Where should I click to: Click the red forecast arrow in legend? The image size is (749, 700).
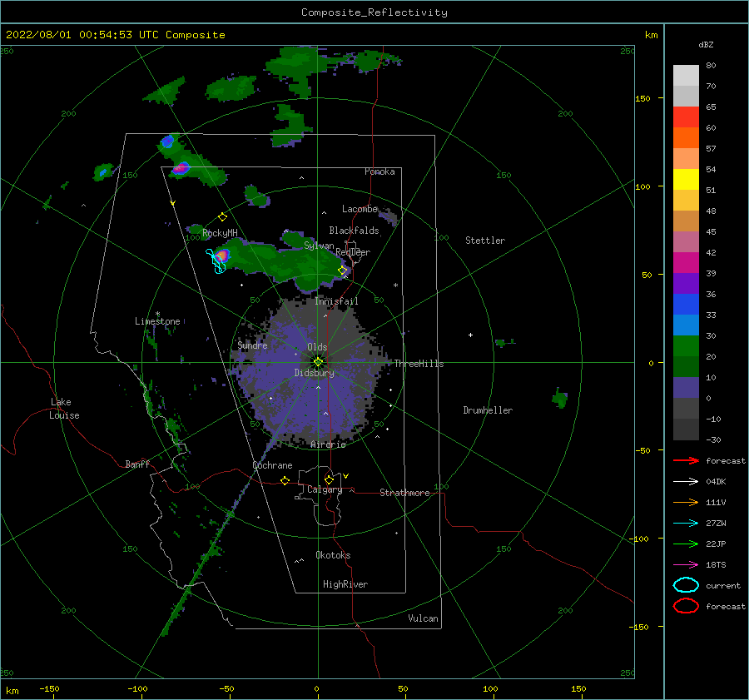click(686, 460)
